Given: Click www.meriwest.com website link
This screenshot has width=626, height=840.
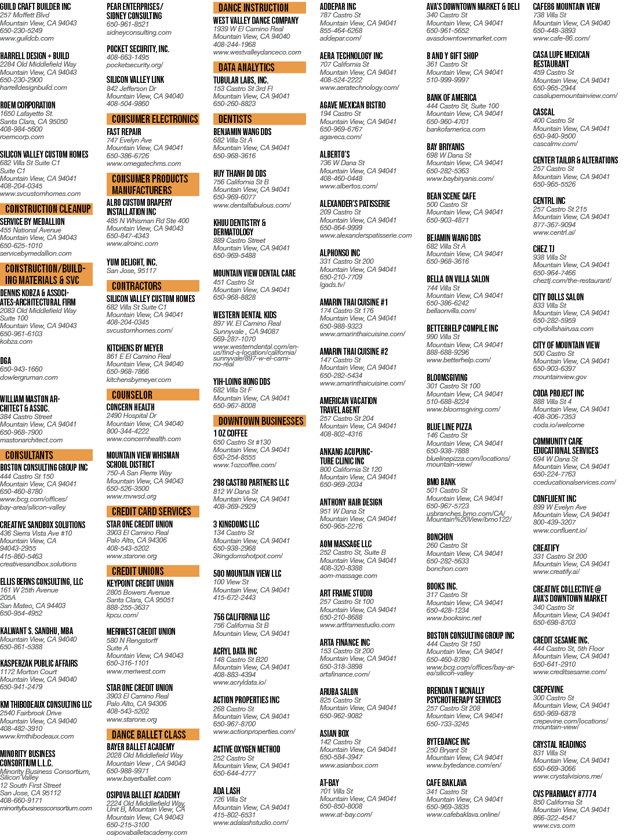Looking at the screenshot, I should coord(136,671).
